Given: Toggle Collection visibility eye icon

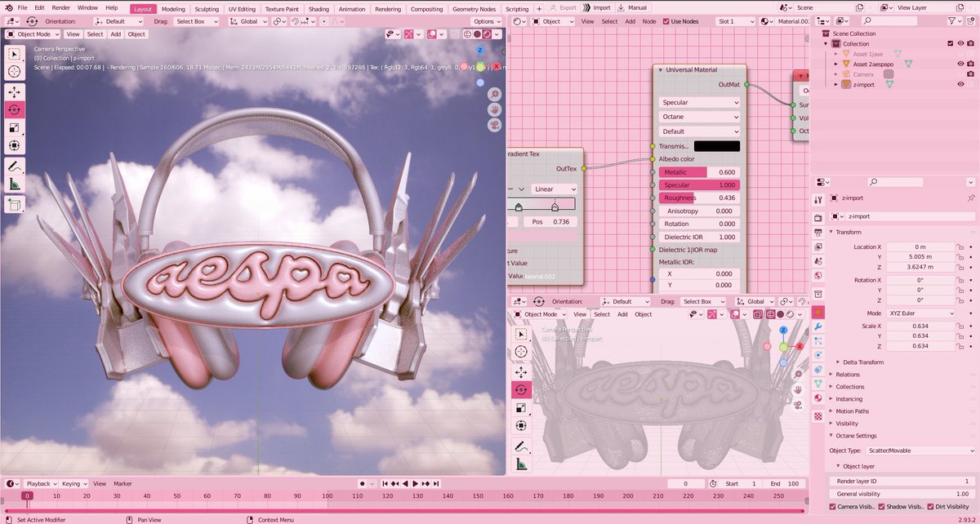Looking at the screenshot, I should click(960, 43).
